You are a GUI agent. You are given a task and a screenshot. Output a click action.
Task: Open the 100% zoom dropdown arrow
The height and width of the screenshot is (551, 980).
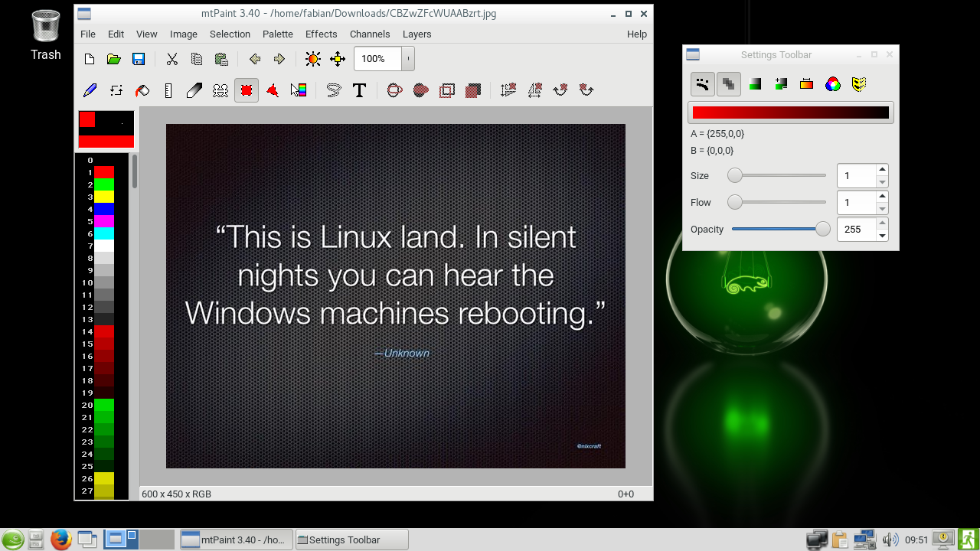(408, 59)
